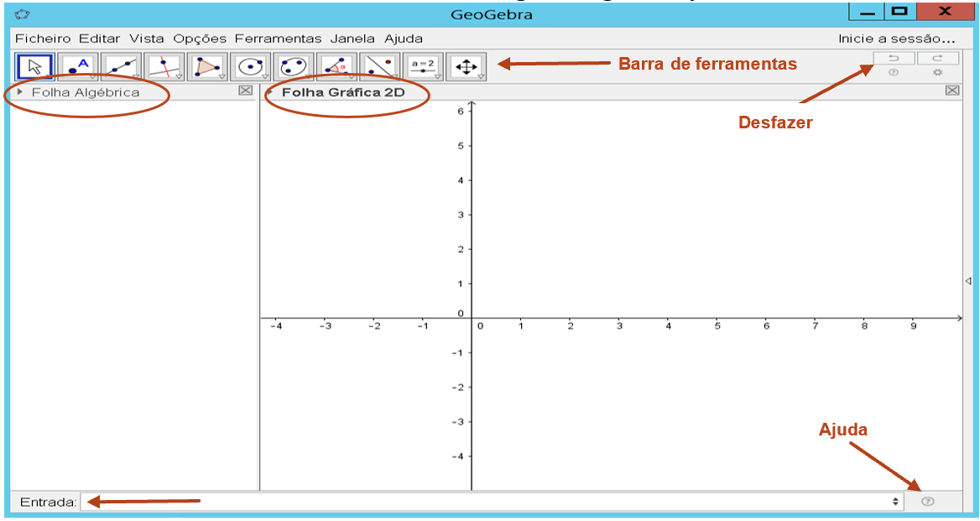Close the Folha Algébrica panel

click(245, 91)
